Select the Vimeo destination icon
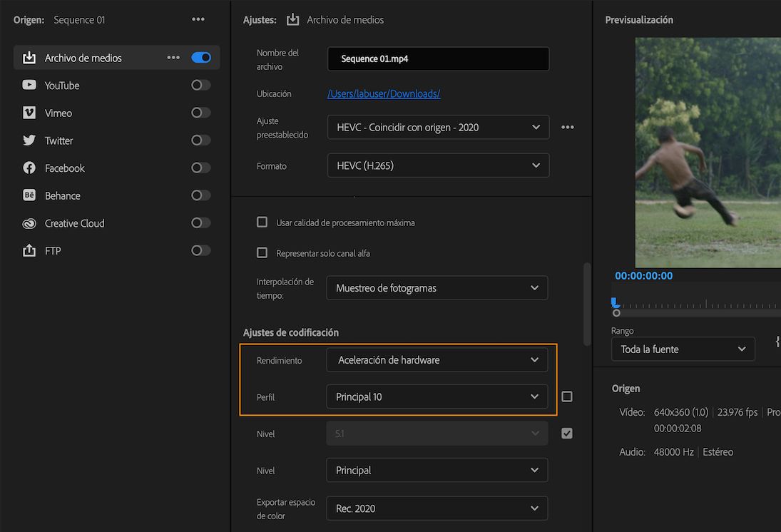 (x=28, y=112)
